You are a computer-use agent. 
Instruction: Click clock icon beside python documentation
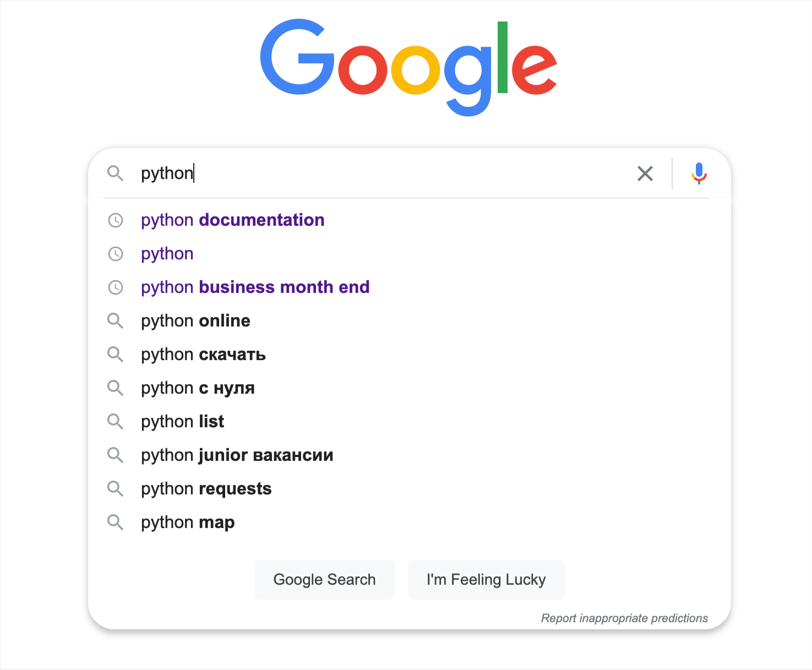pos(116,220)
